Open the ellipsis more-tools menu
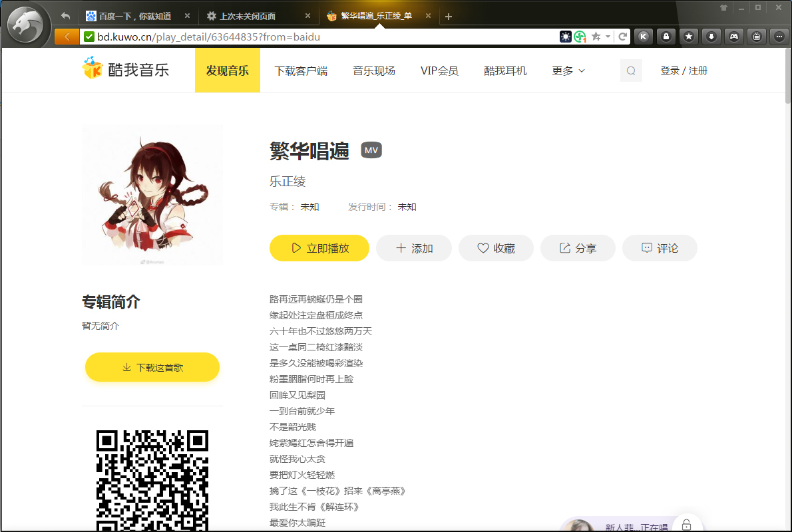792x532 pixels. [779, 37]
